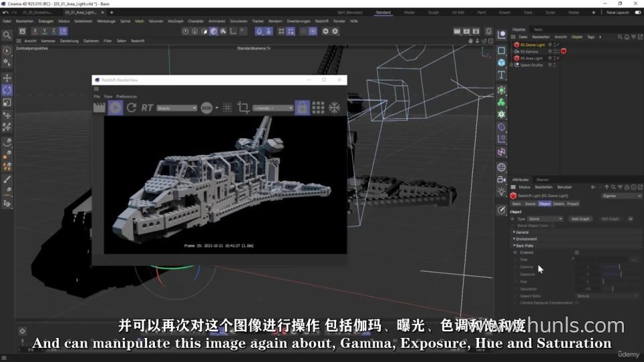Open Preferences in RenderView menu
This screenshot has width=644, height=362.
coord(127,97)
